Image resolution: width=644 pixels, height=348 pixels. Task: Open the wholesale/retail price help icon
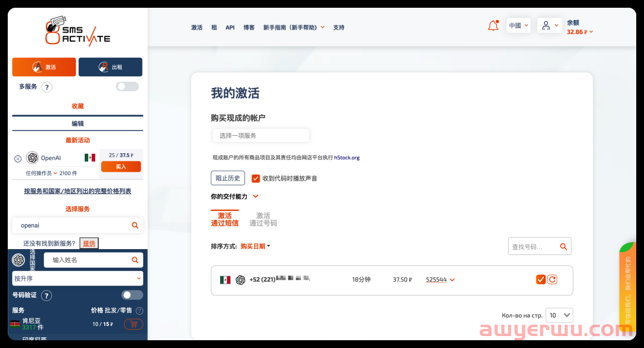tap(139, 310)
